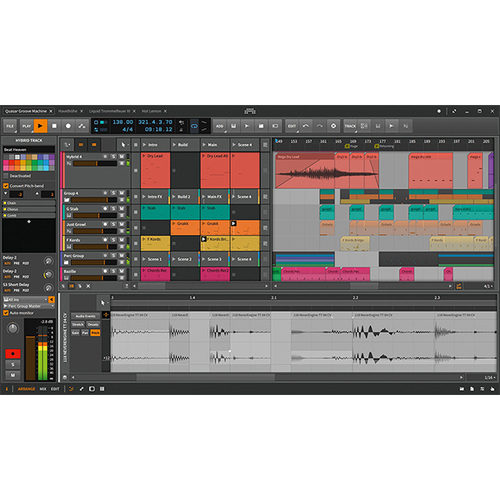Click the Undo icon in the toolbar
The image size is (500, 500).
306,126
